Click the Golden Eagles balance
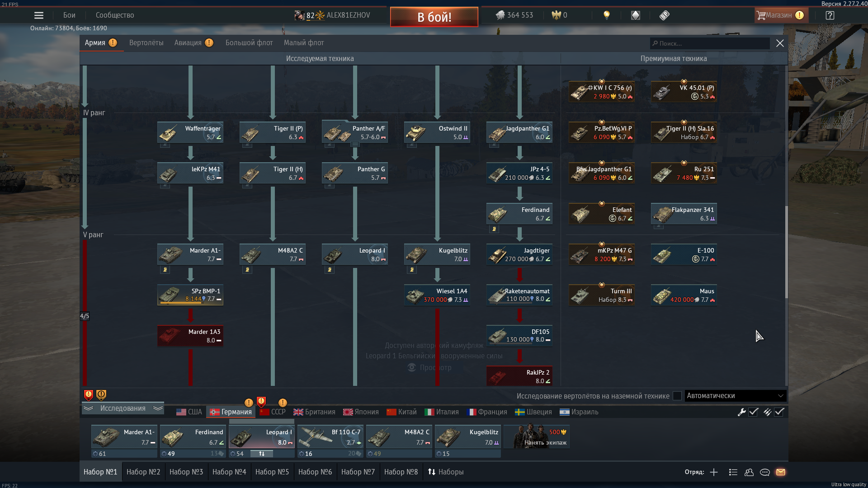Image resolution: width=868 pixels, height=488 pixels. coord(560,15)
